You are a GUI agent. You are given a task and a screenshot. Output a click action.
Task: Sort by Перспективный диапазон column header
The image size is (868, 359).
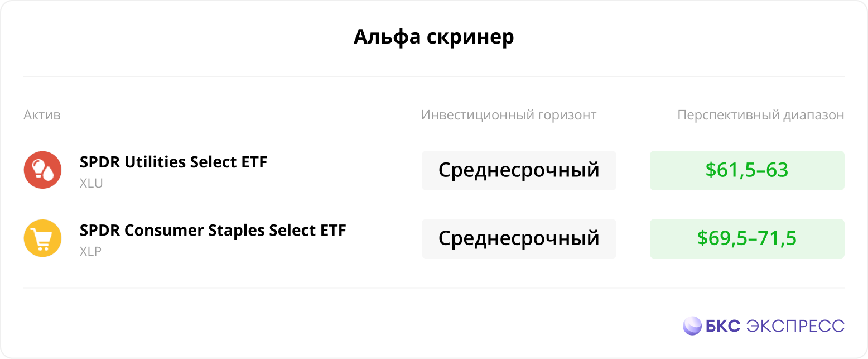click(761, 115)
